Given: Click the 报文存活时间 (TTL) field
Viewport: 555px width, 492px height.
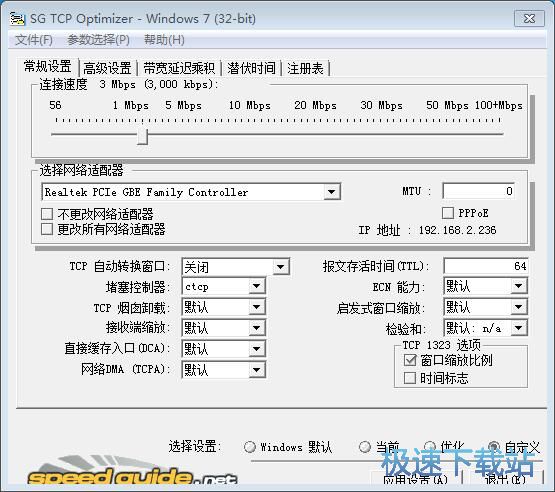Looking at the screenshot, I should (x=486, y=266).
